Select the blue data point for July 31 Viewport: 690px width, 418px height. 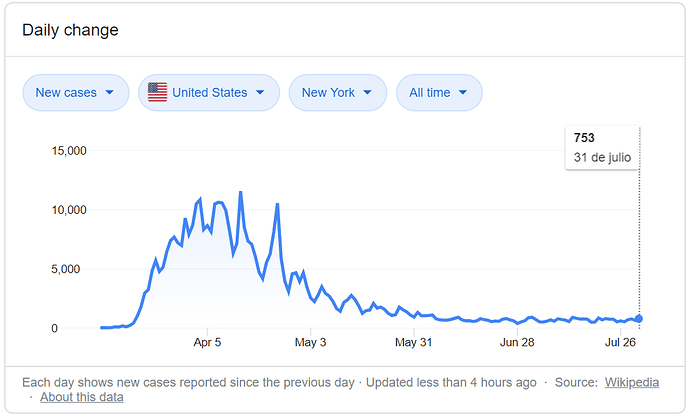639,319
